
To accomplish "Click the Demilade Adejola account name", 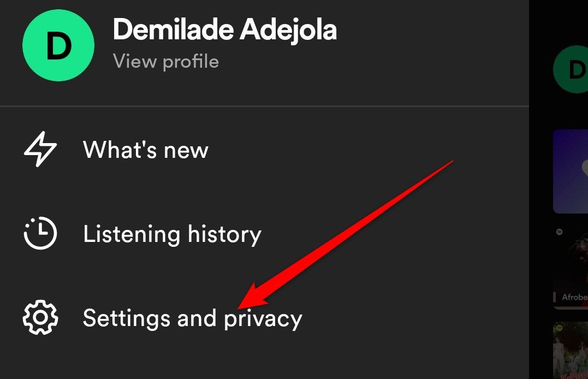I will click(x=224, y=30).
